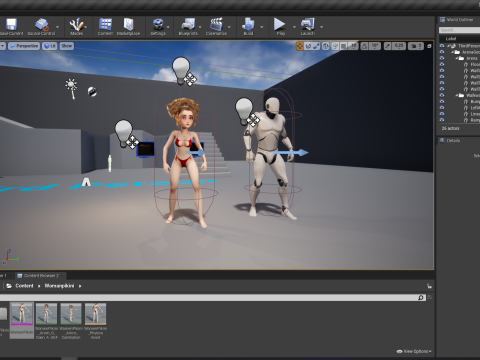Open the Lit view mode button
Screen dimensions: 480x360
click(x=50, y=46)
